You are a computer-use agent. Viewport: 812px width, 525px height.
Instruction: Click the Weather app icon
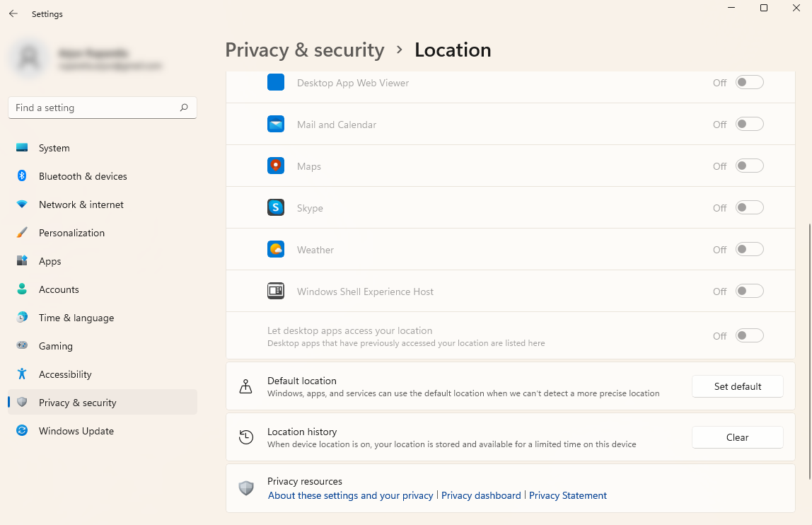pos(276,250)
